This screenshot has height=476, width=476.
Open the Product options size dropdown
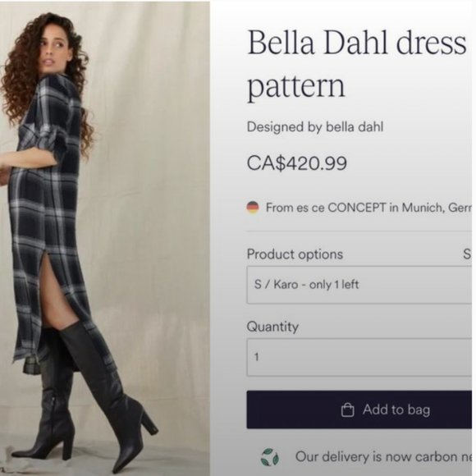(359, 285)
